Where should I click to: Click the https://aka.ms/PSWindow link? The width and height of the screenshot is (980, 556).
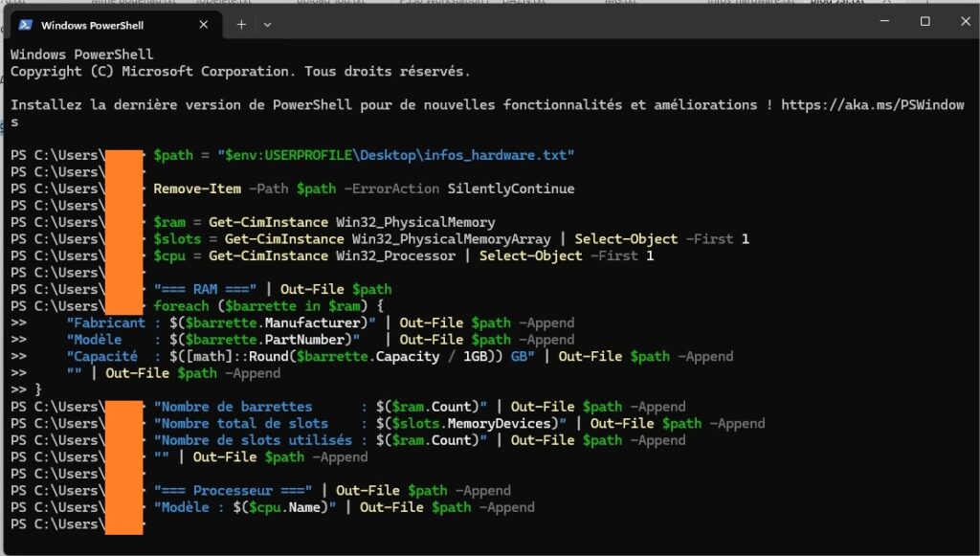(x=873, y=105)
